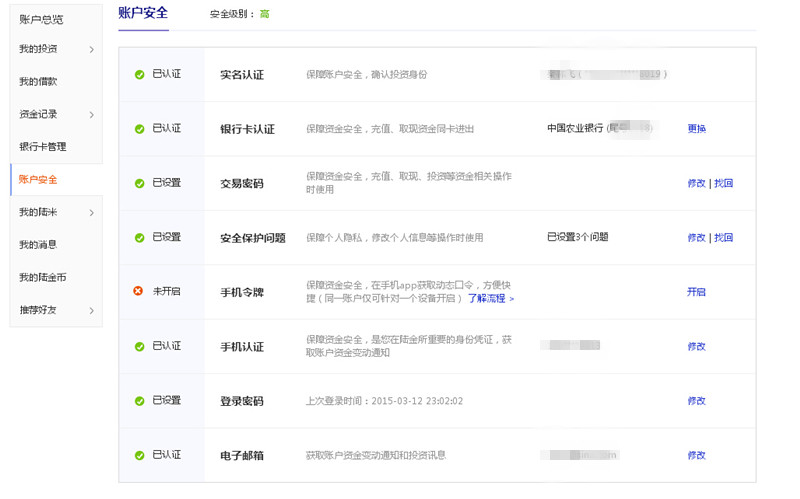The width and height of the screenshot is (800, 499).
Task: Click the 已设置3个问题 text
Action: tap(578, 237)
